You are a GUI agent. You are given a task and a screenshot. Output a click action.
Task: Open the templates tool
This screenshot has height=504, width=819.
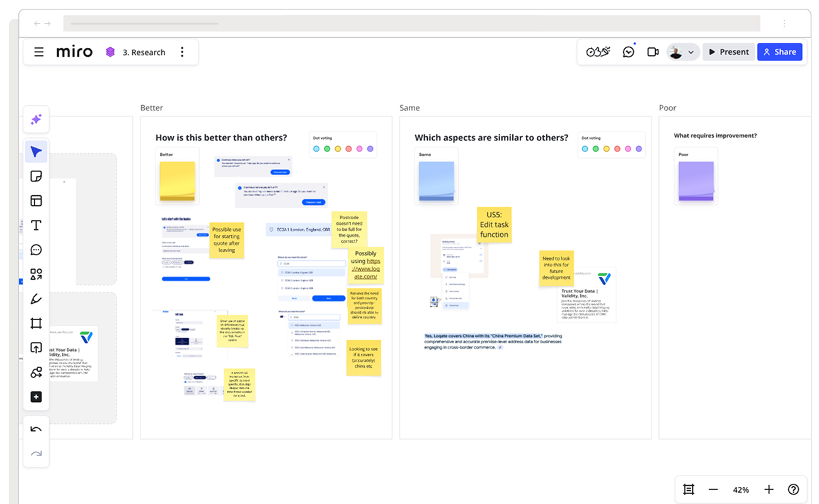point(36,201)
